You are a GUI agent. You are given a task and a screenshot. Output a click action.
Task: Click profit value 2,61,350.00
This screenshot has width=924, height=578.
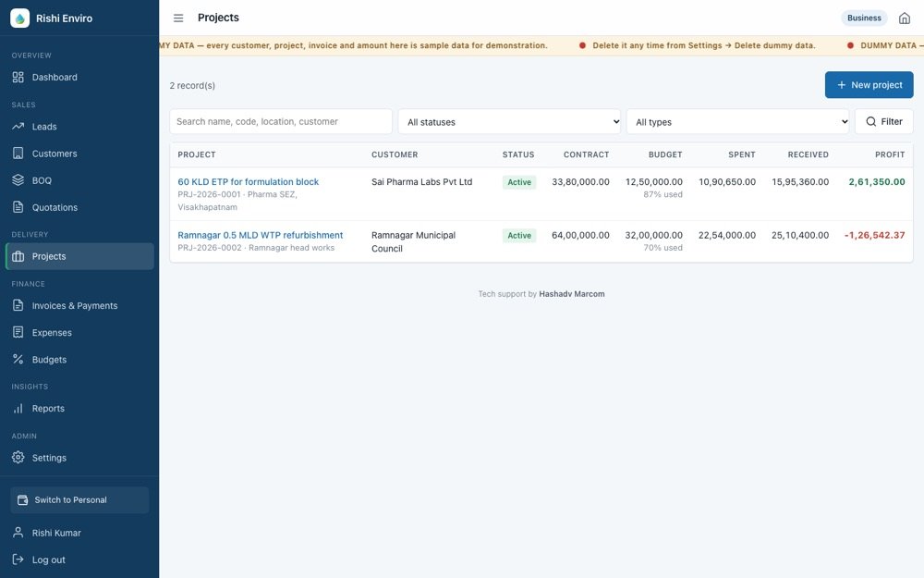[x=877, y=181]
